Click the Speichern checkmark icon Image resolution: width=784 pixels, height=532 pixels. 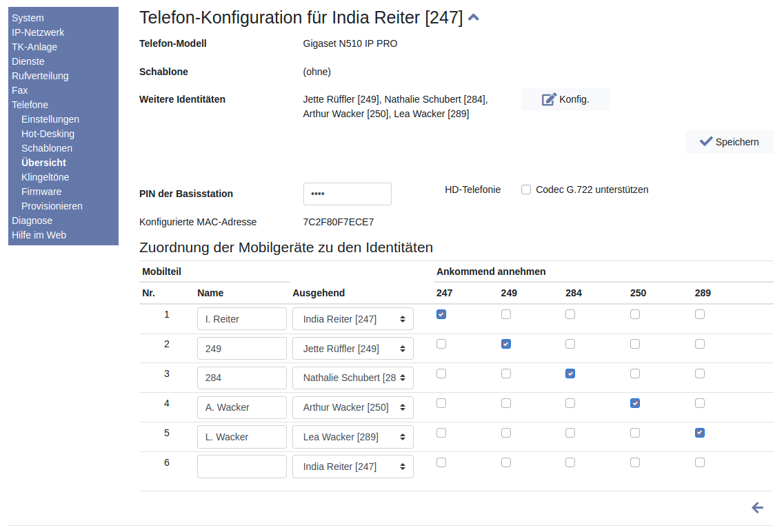point(705,141)
